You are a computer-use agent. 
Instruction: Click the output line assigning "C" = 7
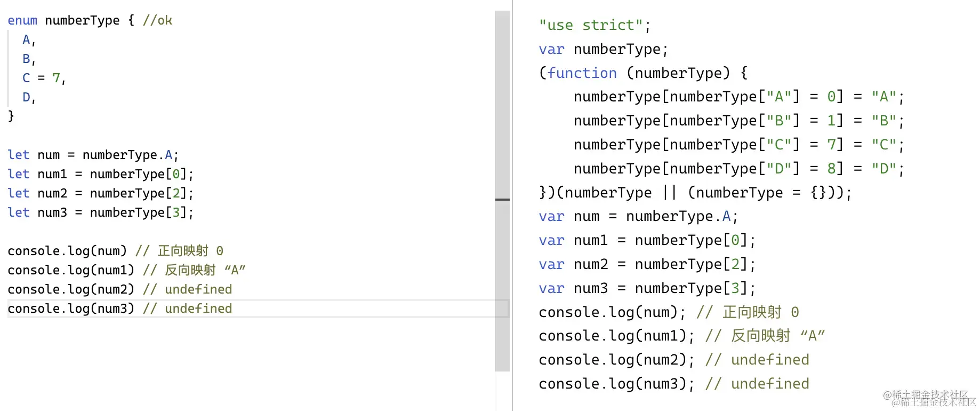click(x=739, y=145)
